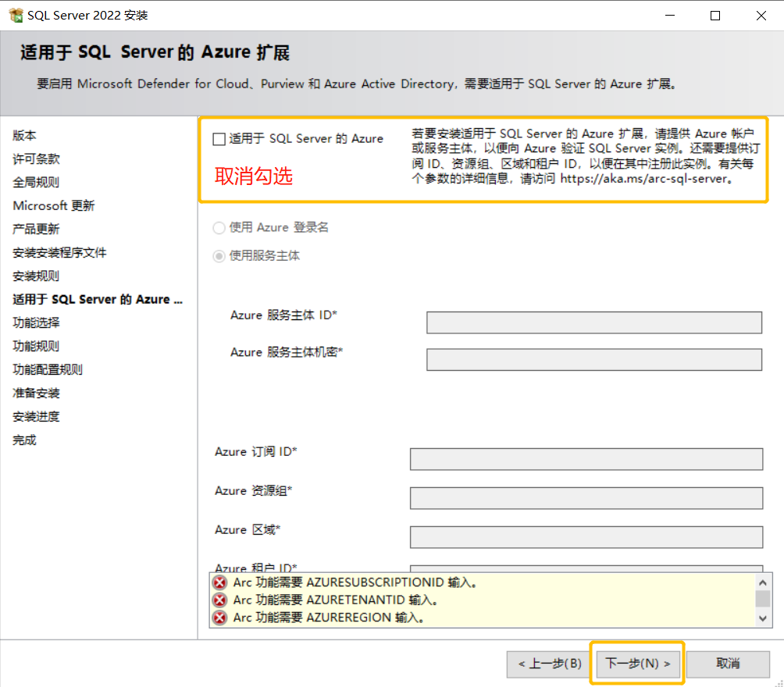784x687 pixels.
Task: Open the 功能规则 step in sidebar
Action: 36,346
